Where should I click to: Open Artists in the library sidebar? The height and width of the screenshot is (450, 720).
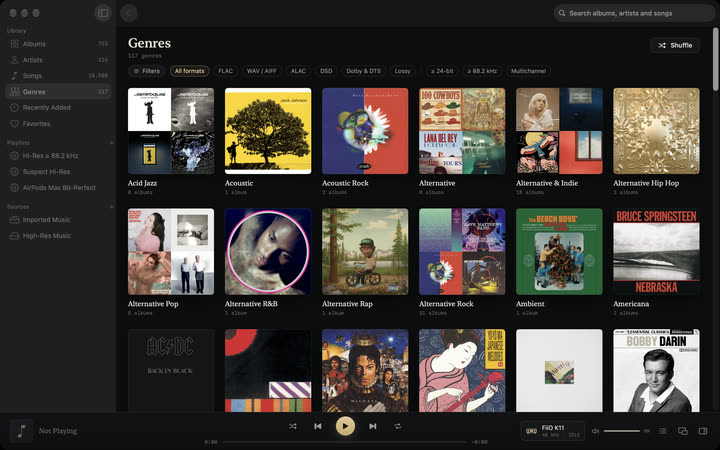(x=58, y=60)
